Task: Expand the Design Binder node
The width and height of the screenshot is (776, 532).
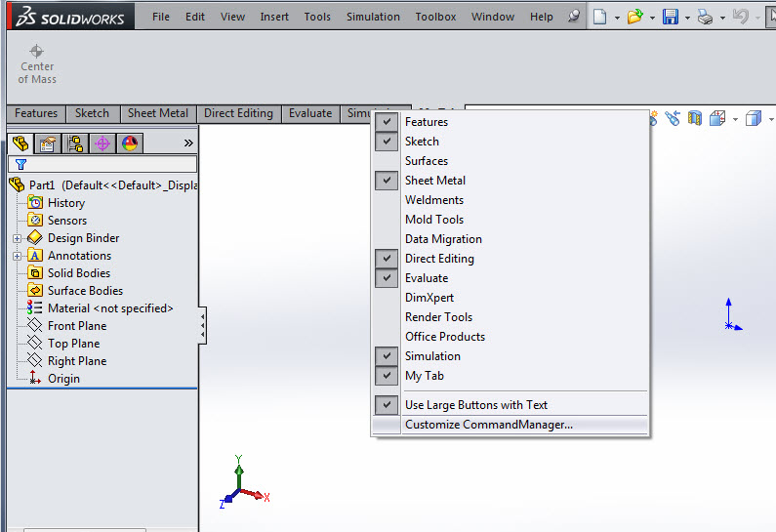Action: point(18,238)
